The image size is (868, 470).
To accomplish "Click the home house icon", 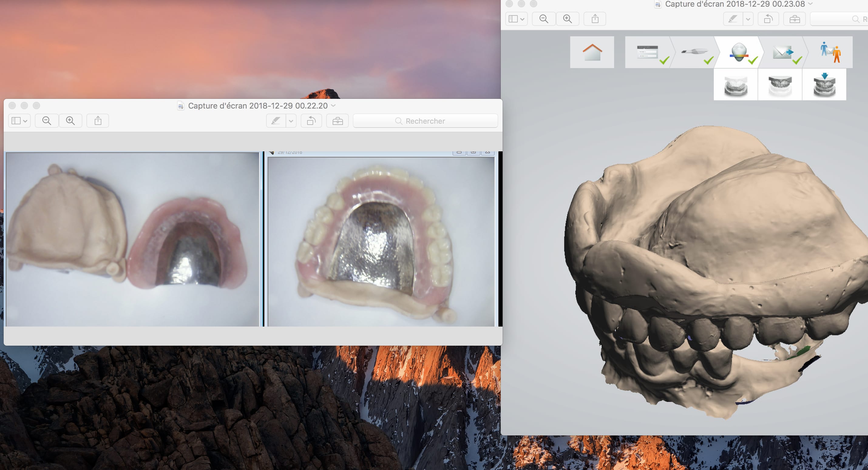I will pyautogui.click(x=592, y=52).
